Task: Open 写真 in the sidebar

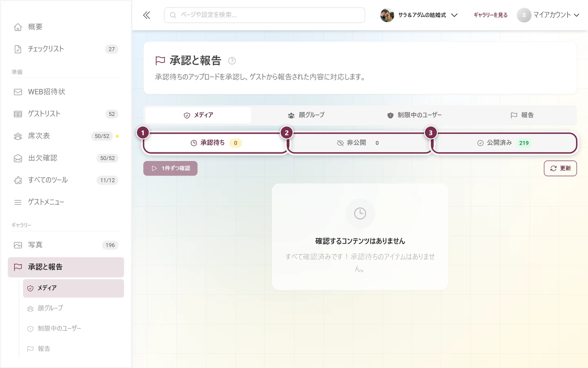Action: click(x=66, y=245)
